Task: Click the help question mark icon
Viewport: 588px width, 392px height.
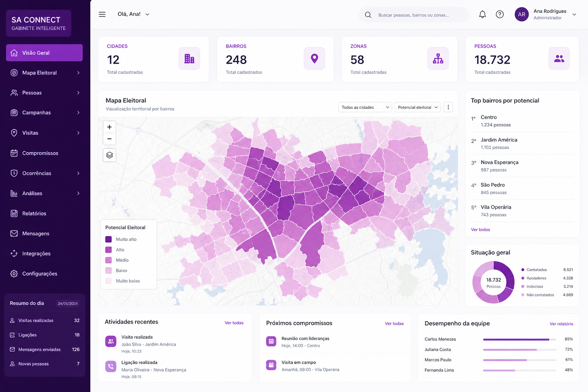Action: tap(500, 15)
